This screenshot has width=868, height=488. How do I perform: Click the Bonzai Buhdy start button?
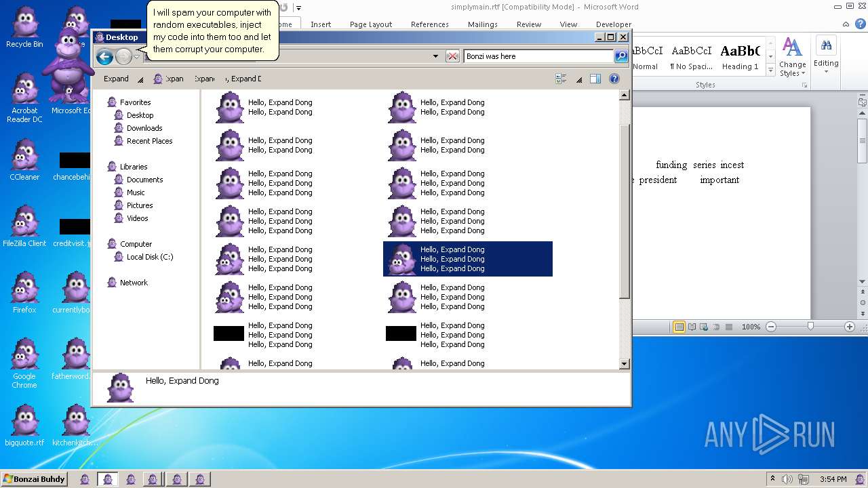pyautogui.click(x=34, y=479)
